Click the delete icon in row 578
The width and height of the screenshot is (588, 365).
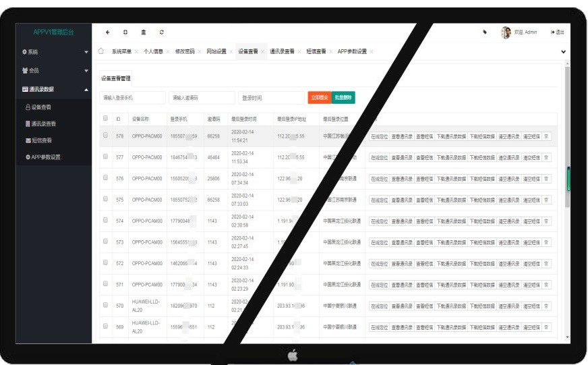[x=546, y=136]
